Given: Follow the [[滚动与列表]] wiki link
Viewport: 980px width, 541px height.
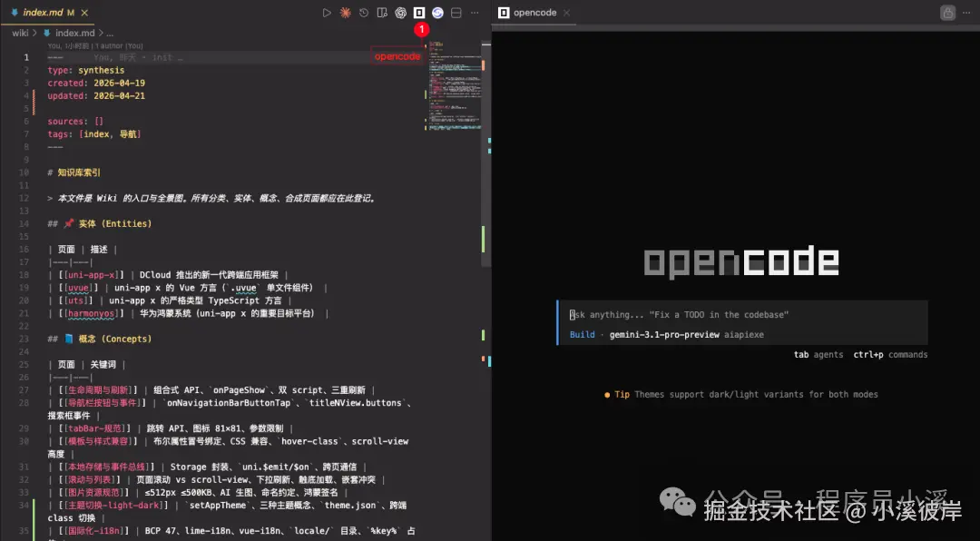Looking at the screenshot, I should pyautogui.click(x=89, y=479).
